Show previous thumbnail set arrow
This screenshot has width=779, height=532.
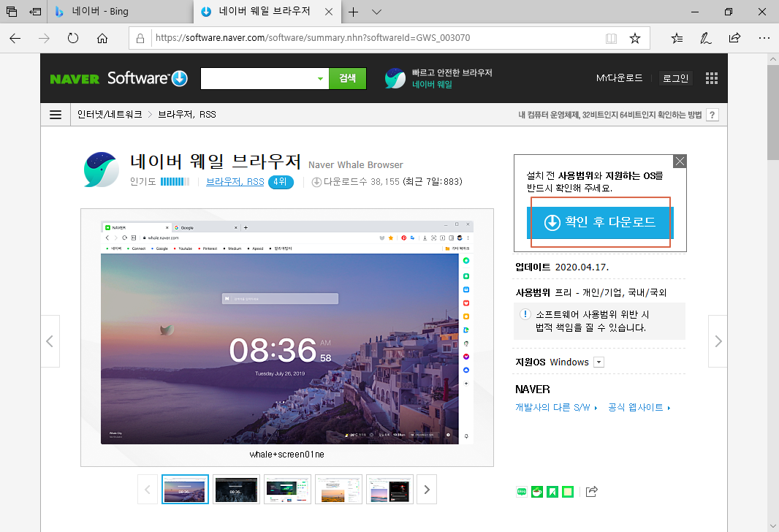point(148,490)
